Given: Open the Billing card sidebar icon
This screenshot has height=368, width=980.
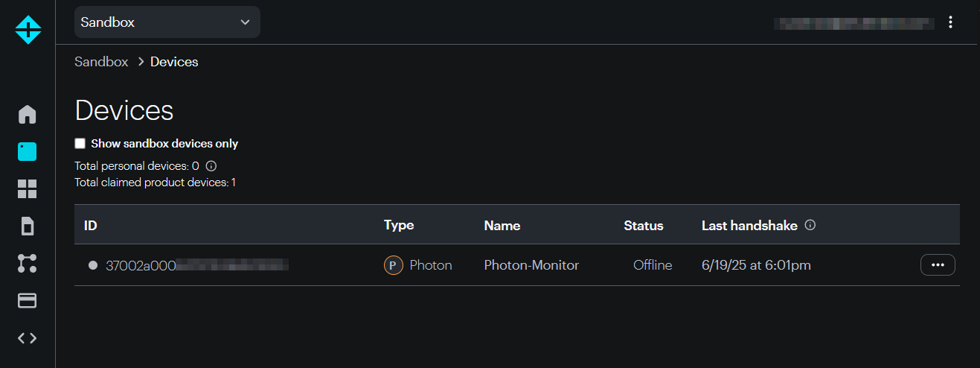Looking at the screenshot, I should [x=28, y=300].
